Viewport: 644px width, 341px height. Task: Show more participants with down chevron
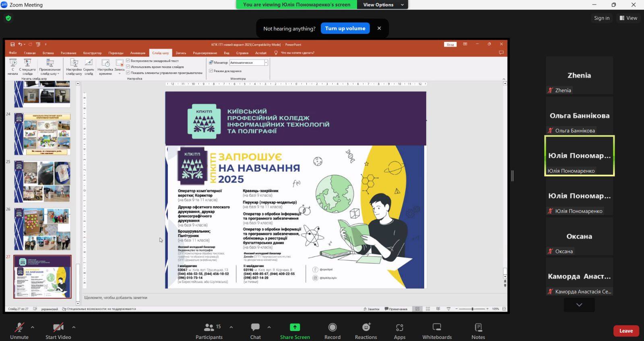coord(579,305)
